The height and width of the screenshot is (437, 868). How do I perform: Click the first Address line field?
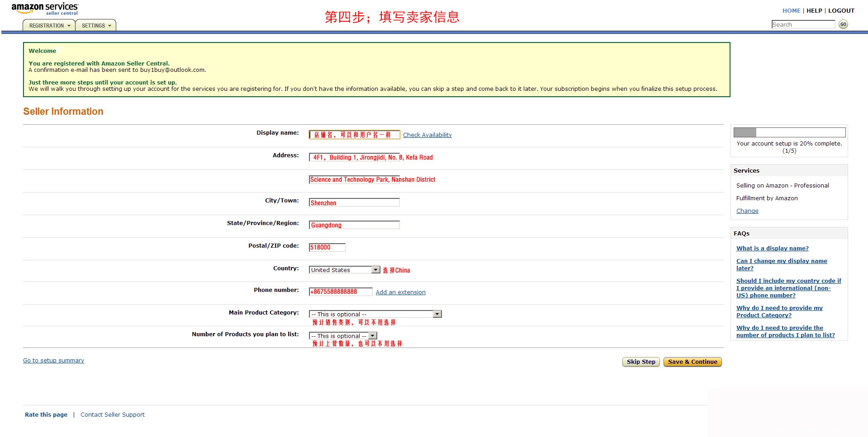click(x=355, y=157)
